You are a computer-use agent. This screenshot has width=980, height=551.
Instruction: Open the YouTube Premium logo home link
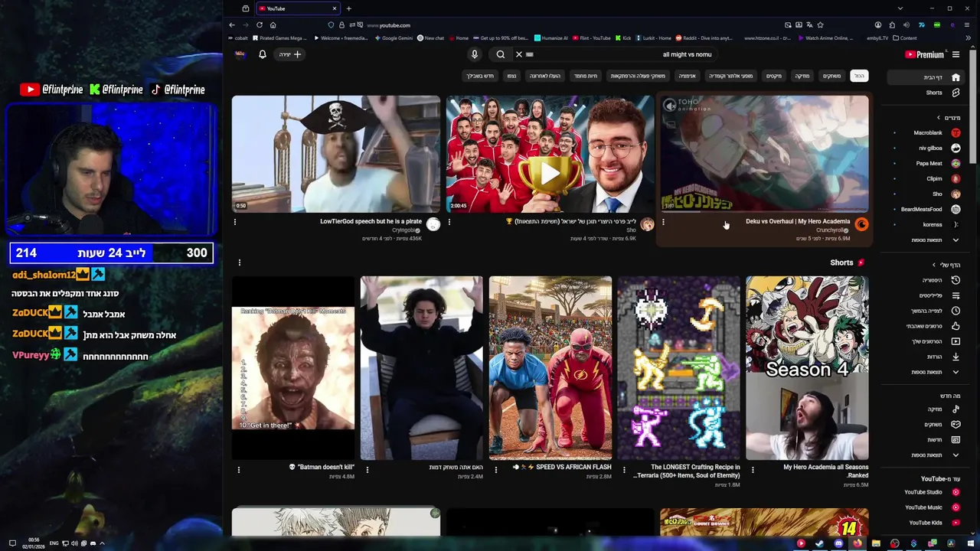click(924, 54)
